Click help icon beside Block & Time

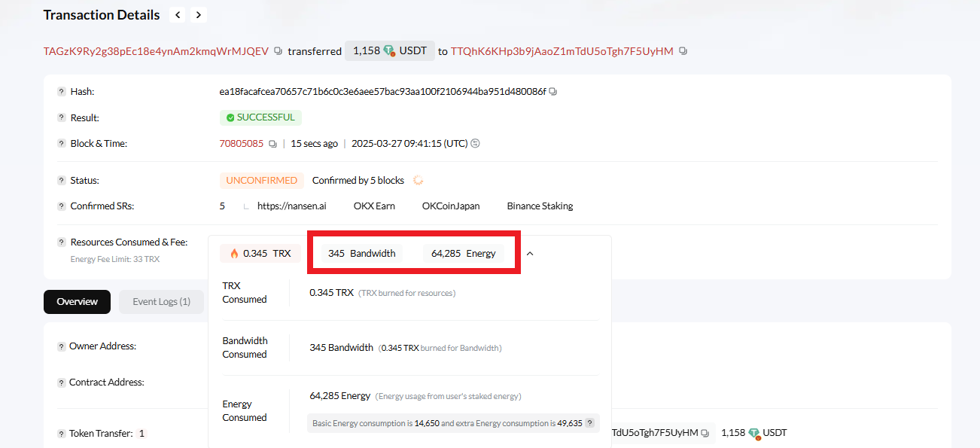click(x=62, y=144)
